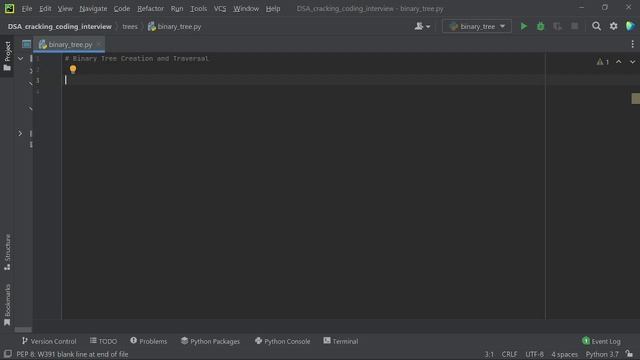Open the View menu
Screen dimensions: 640x360
tap(65, 9)
